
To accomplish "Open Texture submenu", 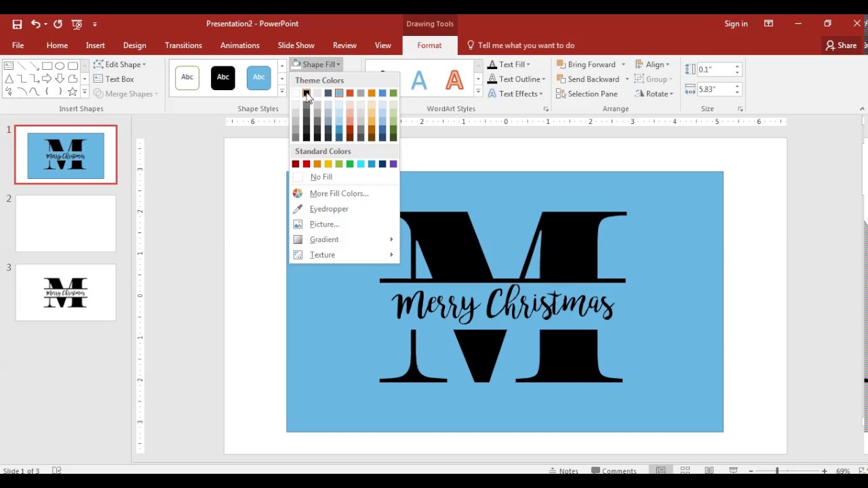I will pos(344,255).
